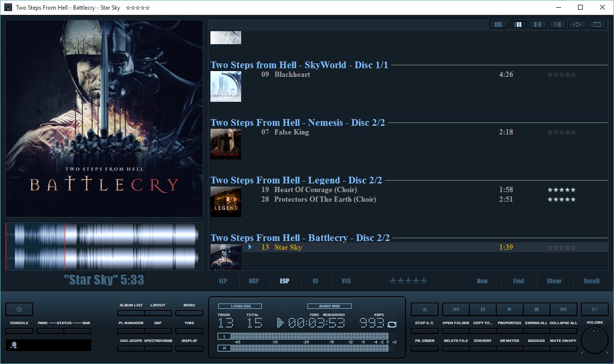Toggle the Spectrogram view button
This screenshot has height=364, width=614.
click(158, 349)
